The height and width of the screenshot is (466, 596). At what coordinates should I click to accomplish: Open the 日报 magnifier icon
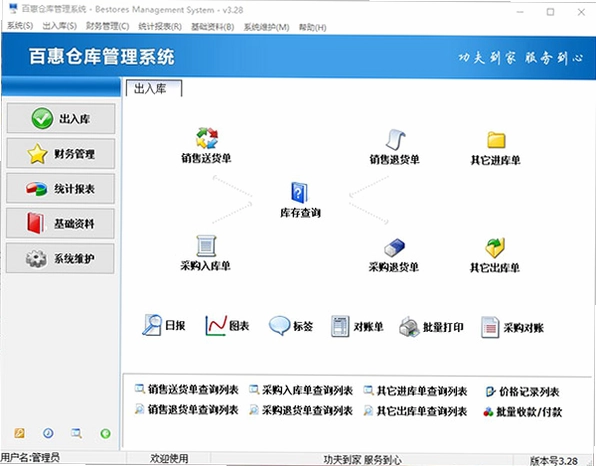coord(152,325)
